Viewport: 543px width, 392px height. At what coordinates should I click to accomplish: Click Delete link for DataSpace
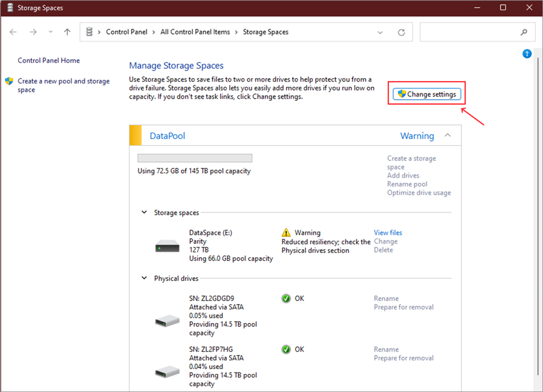(383, 250)
